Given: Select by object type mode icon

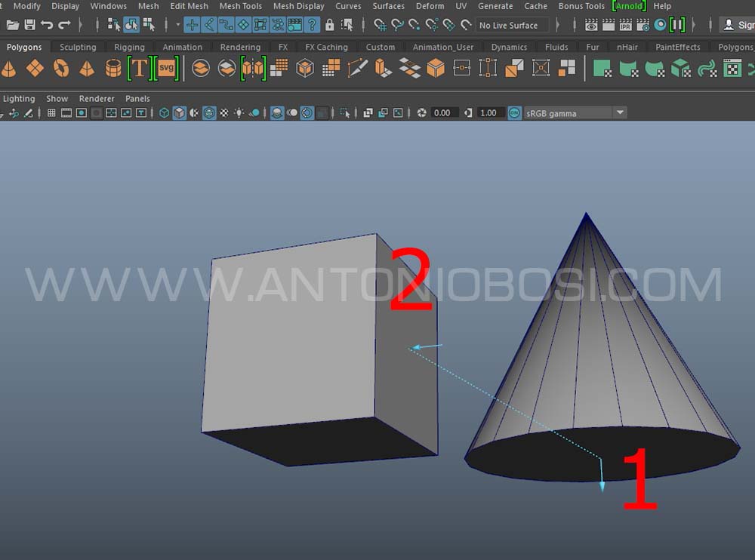Looking at the screenshot, I should pyautogui.click(x=131, y=25).
